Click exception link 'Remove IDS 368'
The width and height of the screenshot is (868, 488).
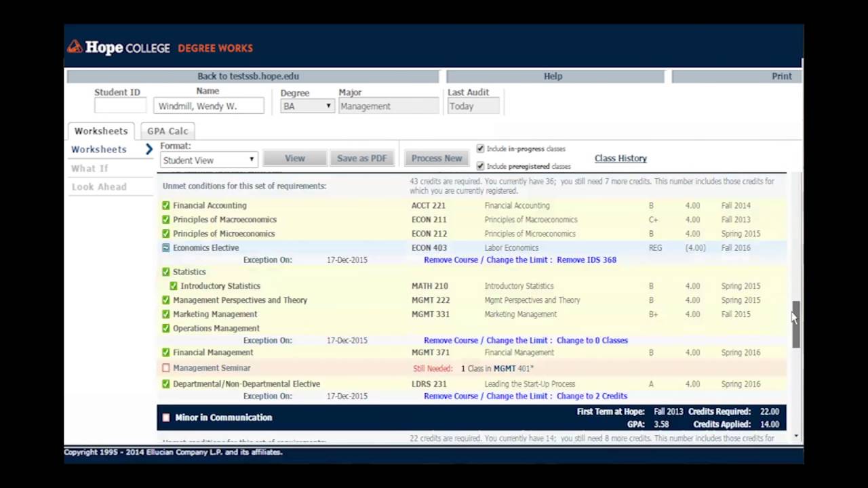coord(587,260)
